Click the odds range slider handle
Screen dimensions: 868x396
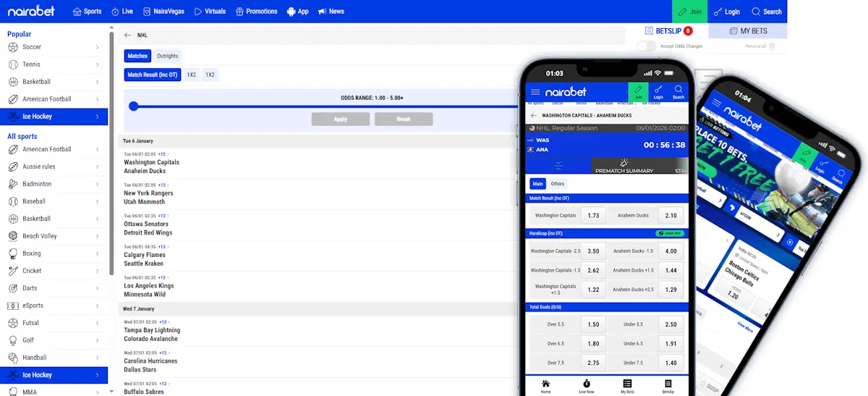tap(133, 106)
